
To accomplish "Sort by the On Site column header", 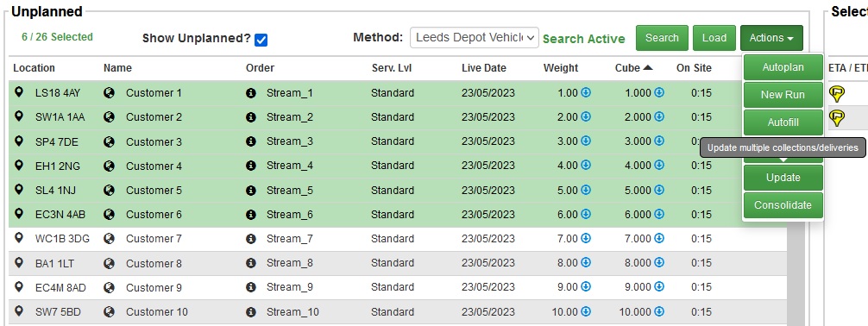I will [x=694, y=68].
